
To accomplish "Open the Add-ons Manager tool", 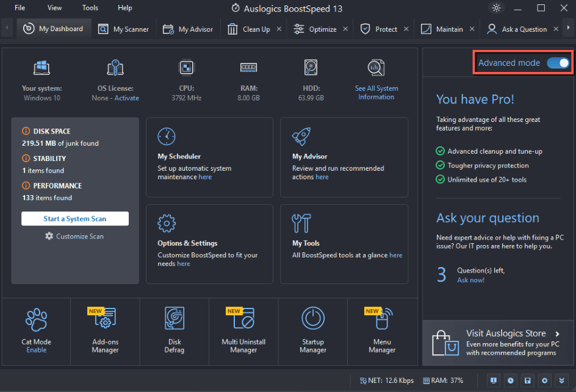I will (x=105, y=330).
